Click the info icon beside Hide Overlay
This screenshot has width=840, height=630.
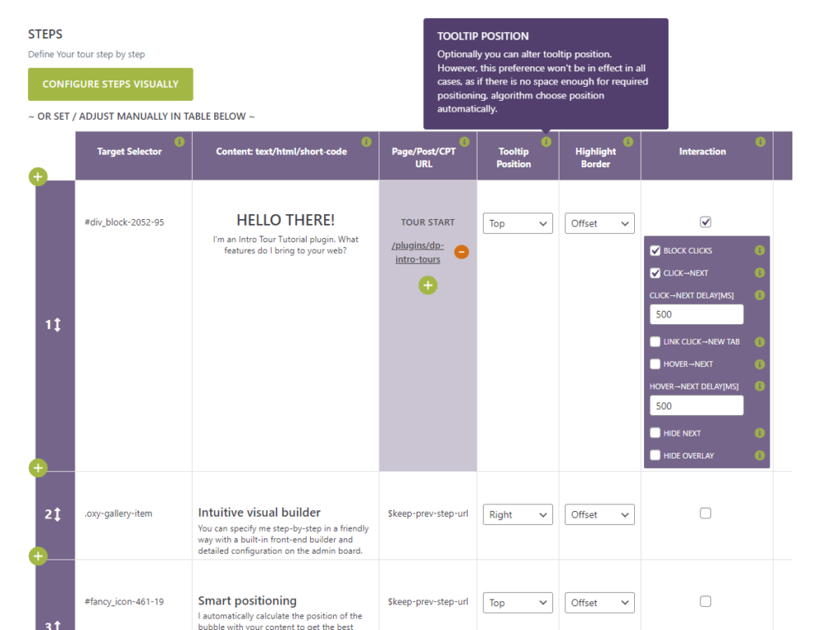point(760,455)
